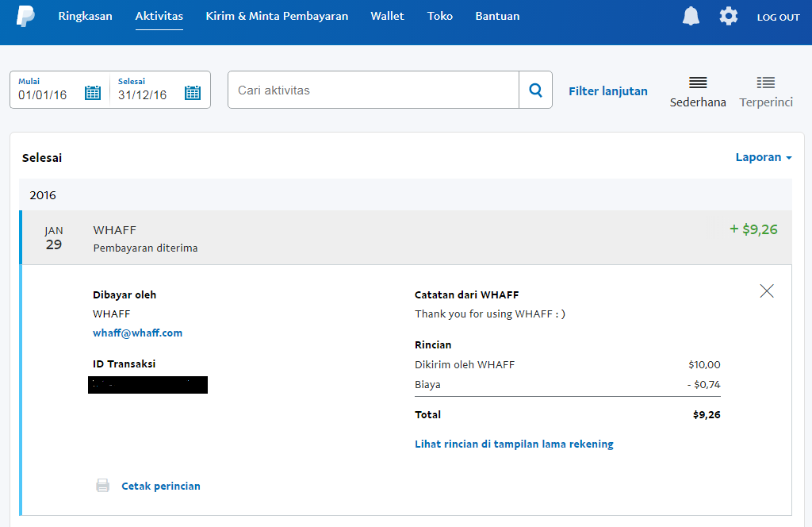The height and width of the screenshot is (527, 812).
Task: Collapse the WHAFF JAN 29 transaction row
Action: 406,238
